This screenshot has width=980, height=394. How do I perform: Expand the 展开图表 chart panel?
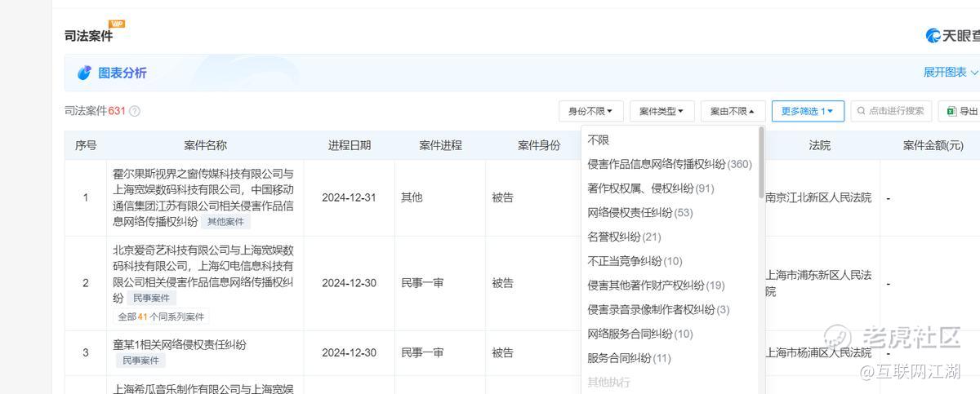(951, 73)
